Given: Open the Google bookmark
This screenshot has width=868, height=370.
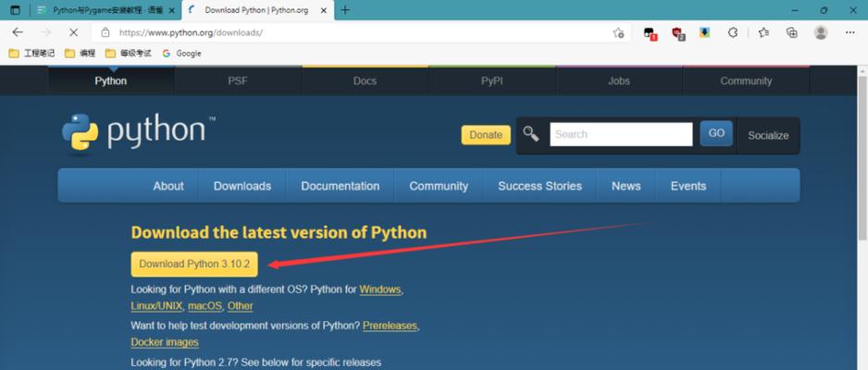Looking at the screenshot, I should (x=181, y=53).
